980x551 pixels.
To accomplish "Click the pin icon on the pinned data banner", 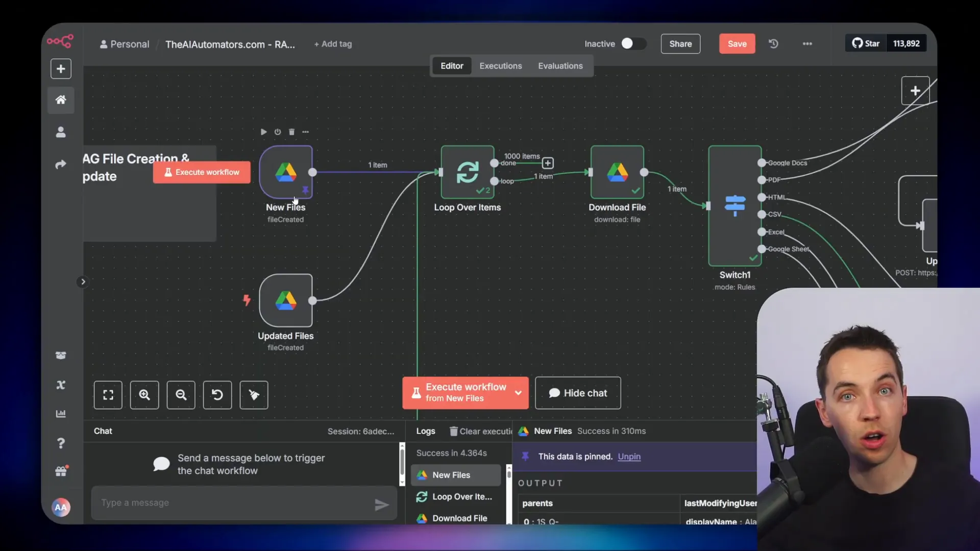I will (525, 457).
